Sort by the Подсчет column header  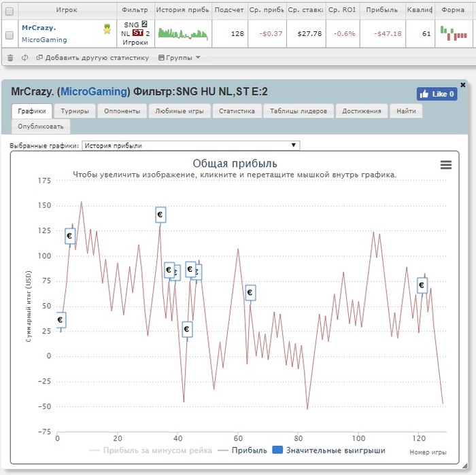point(229,10)
